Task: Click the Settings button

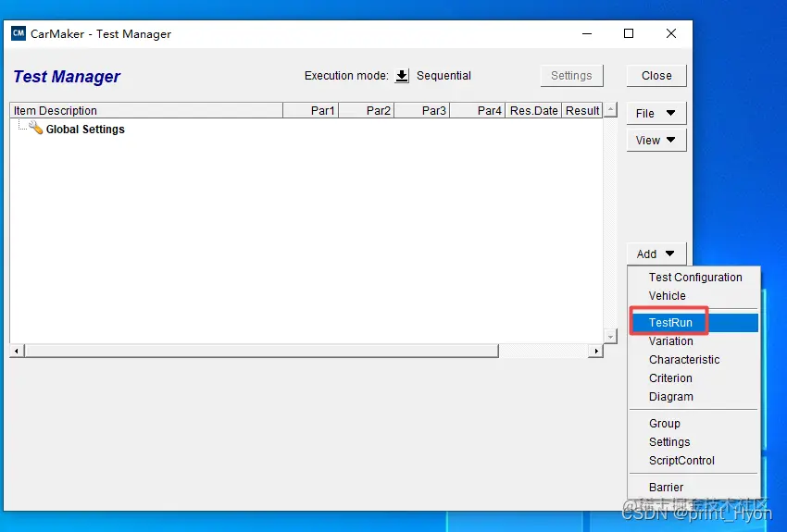Action: 571,76
